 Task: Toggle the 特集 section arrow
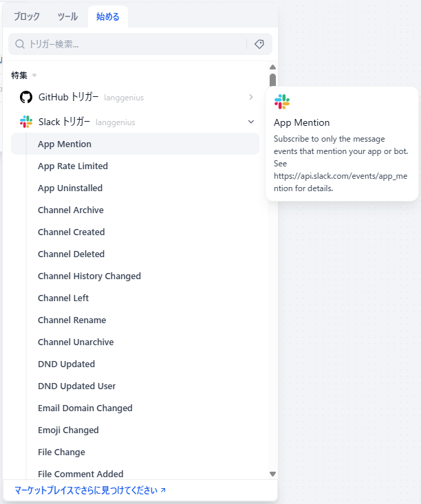34,75
